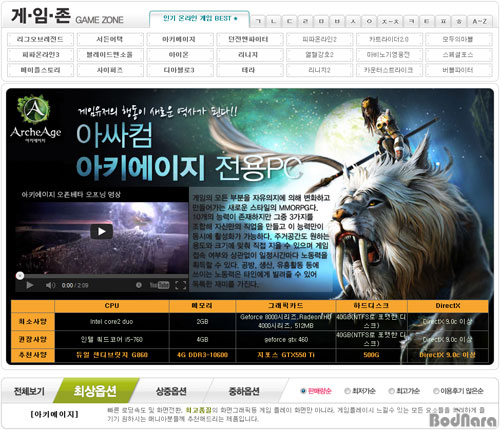Mute the video using the speaker icon
This screenshot has width=500, height=430.
[50, 285]
